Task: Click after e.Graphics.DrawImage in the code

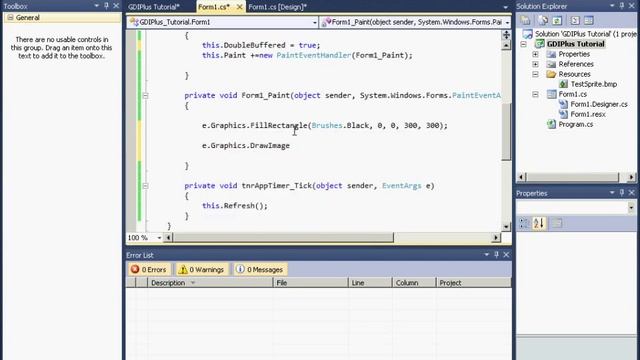Action: [x=291, y=146]
